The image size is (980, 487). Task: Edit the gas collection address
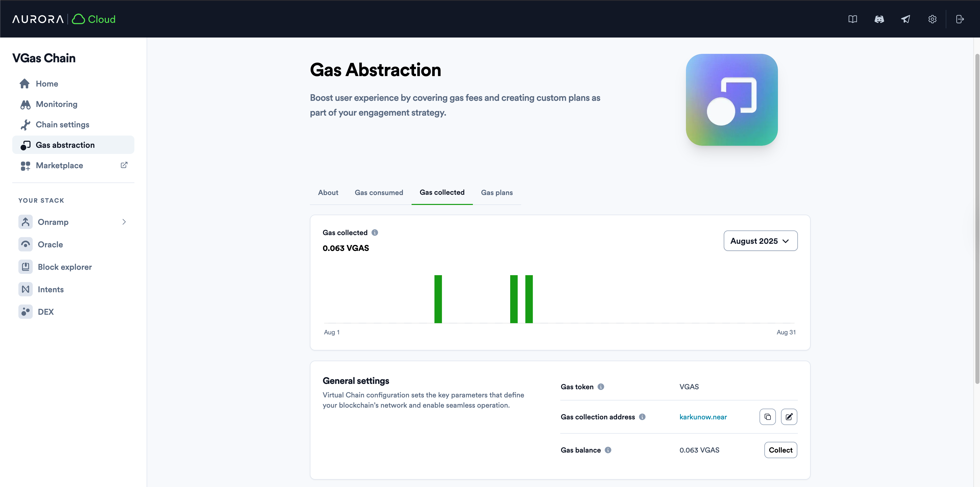point(789,417)
